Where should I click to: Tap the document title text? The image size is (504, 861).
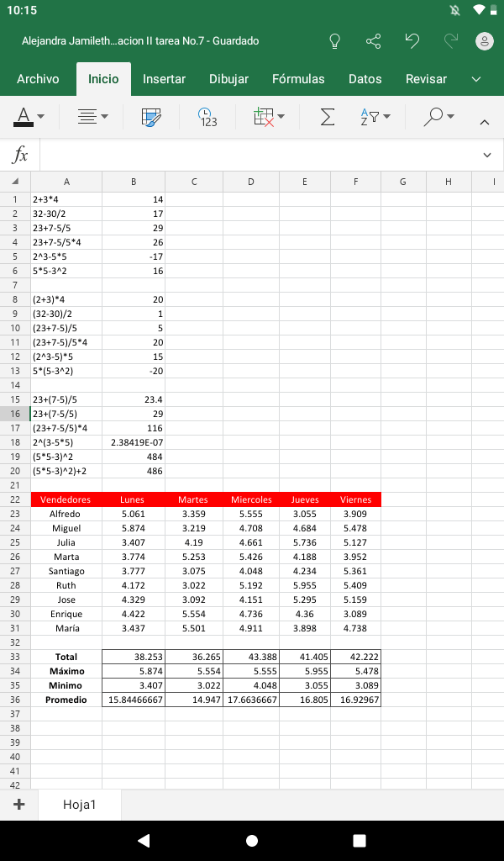(x=140, y=41)
